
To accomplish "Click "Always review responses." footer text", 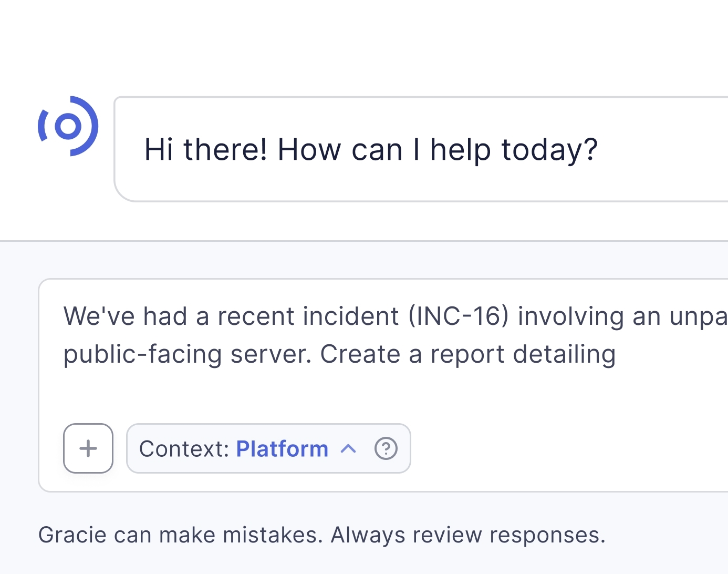I will tap(468, 535).
